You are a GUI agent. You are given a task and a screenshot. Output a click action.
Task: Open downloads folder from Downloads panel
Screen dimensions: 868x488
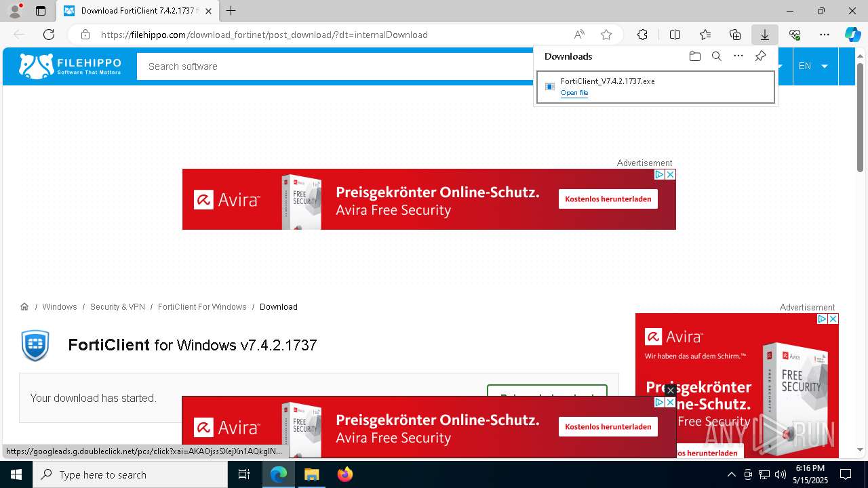coord(694,56)
